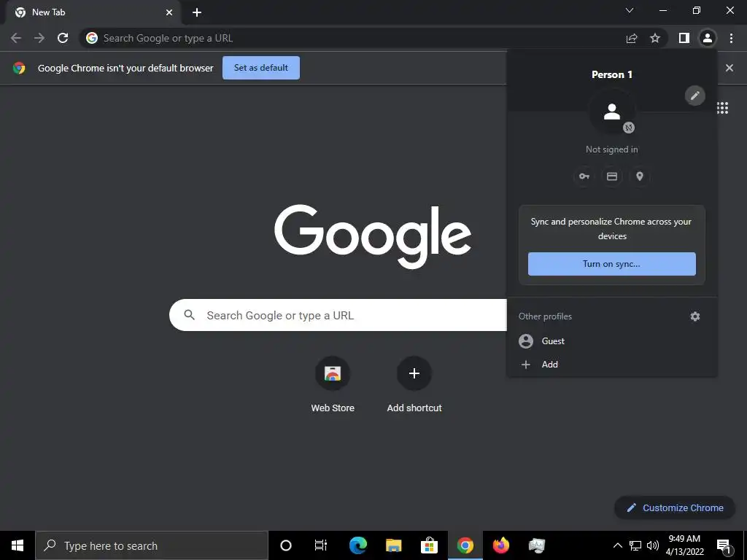Click Set as default button
This screenshot has width=747, height=560.
(261, 68)
